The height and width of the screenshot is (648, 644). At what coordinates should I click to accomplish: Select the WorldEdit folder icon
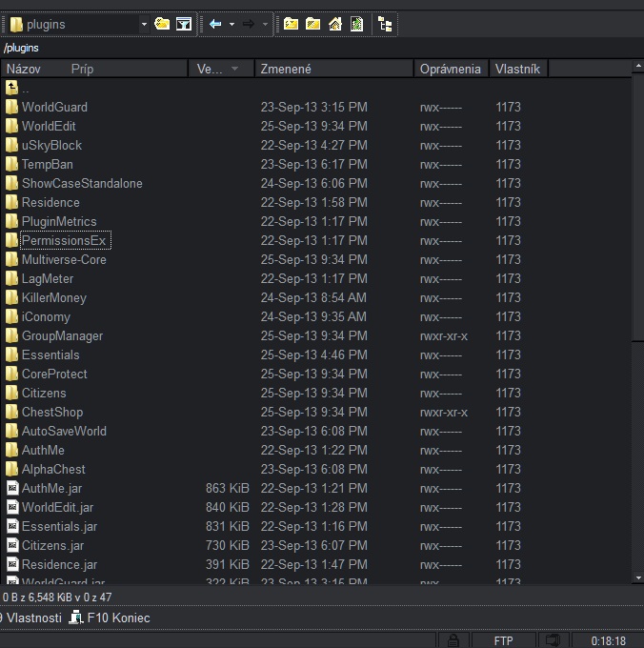click(12, 126)
